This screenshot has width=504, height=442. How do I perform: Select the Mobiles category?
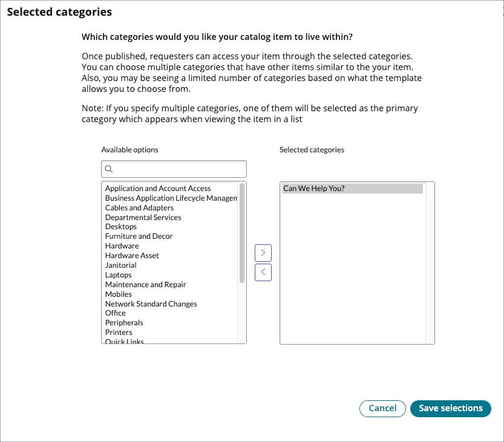(118, 294)
